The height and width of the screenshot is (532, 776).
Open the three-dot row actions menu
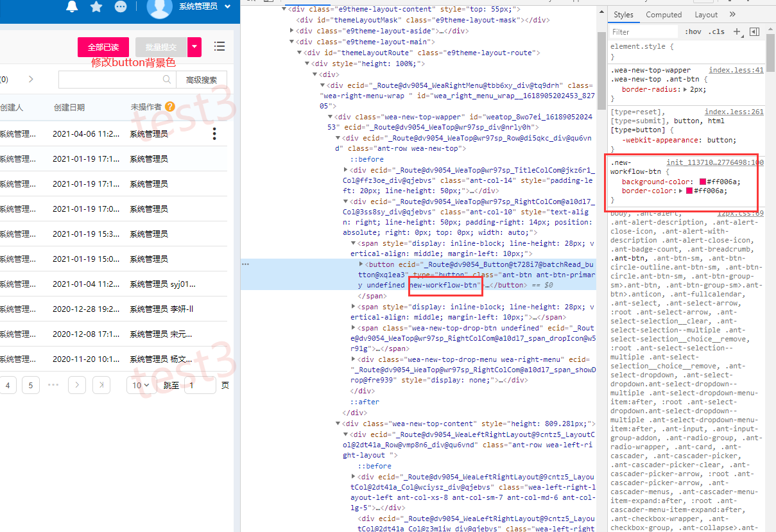[214, 133]
